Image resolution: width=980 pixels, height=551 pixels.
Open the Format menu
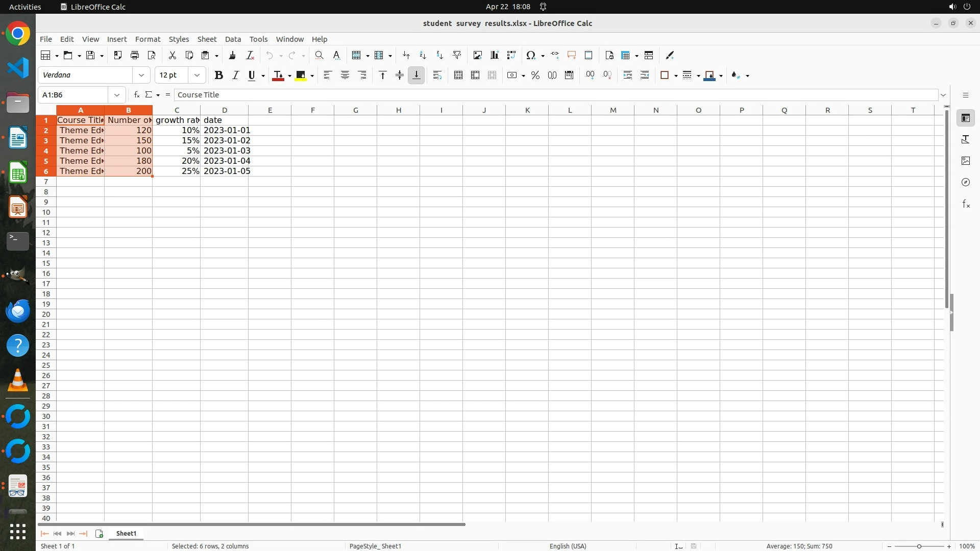148,39
